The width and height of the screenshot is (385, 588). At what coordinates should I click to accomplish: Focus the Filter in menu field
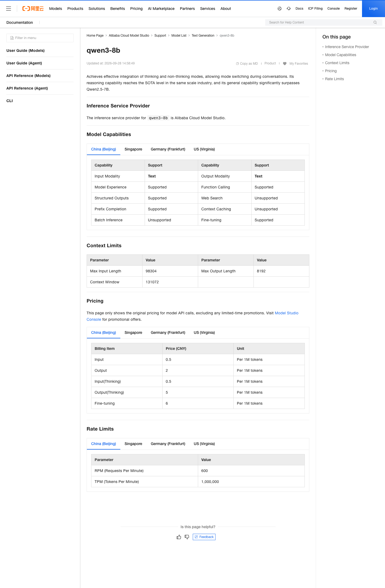40,38
